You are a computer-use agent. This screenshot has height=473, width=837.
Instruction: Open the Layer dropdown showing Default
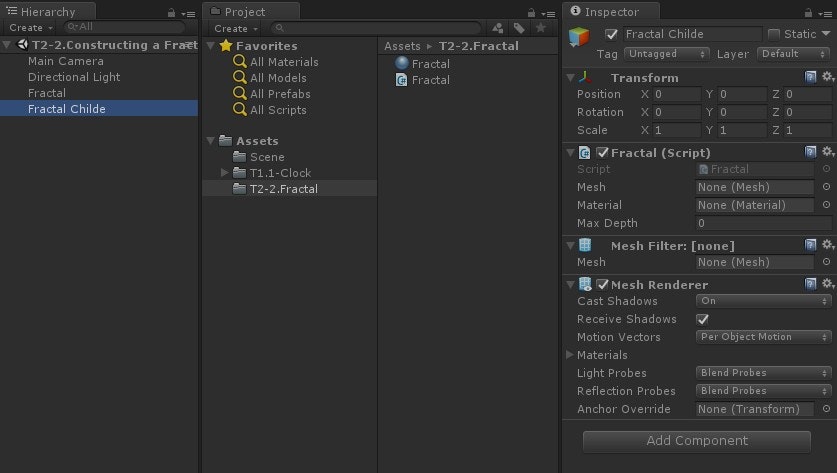coord(794,54)
